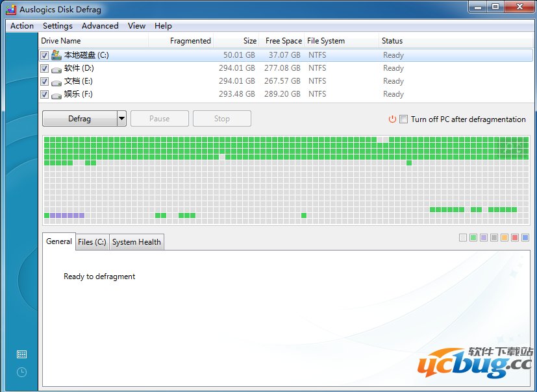The height and width of the screenshot is (392, 537).
Task: Switch to the Files (C:) tab
Action: pyautogui.click(x=92, y=241)
